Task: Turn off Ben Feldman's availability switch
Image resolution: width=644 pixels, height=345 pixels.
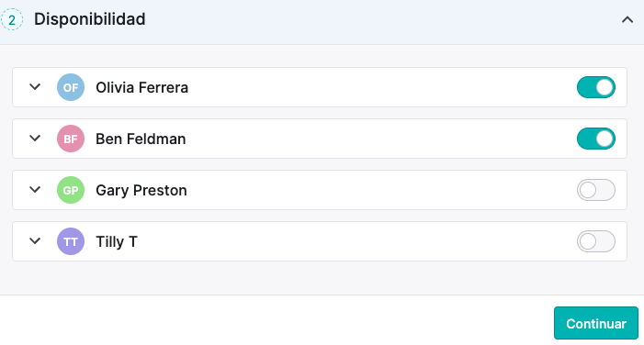Action: pos(596,139)
